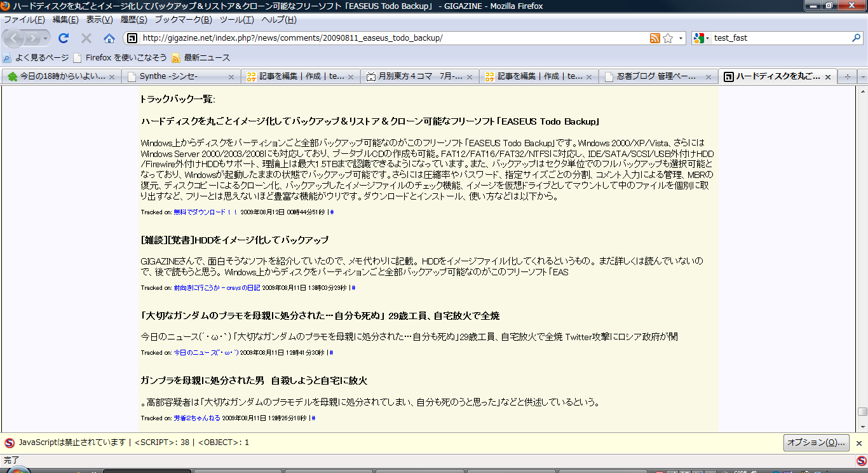The width and height of the screenshot is (868, 473).
Task: Click the stop loading X icon
Action: (86, 38)
